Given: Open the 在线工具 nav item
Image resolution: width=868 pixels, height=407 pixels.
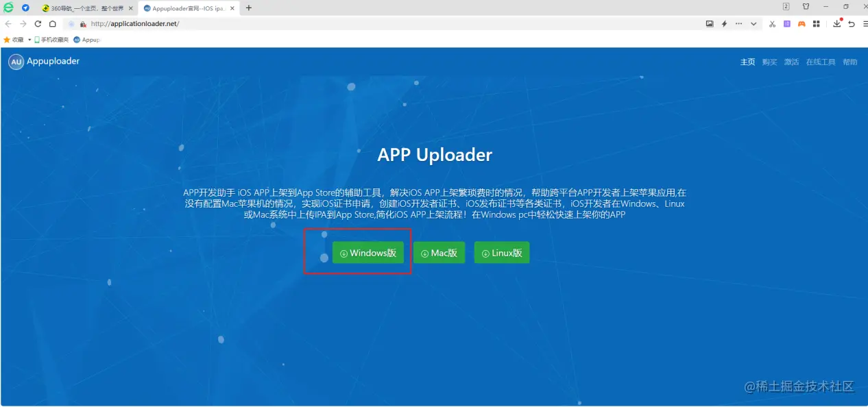Looking at the screenshot, I should click(x=821, y=62).
